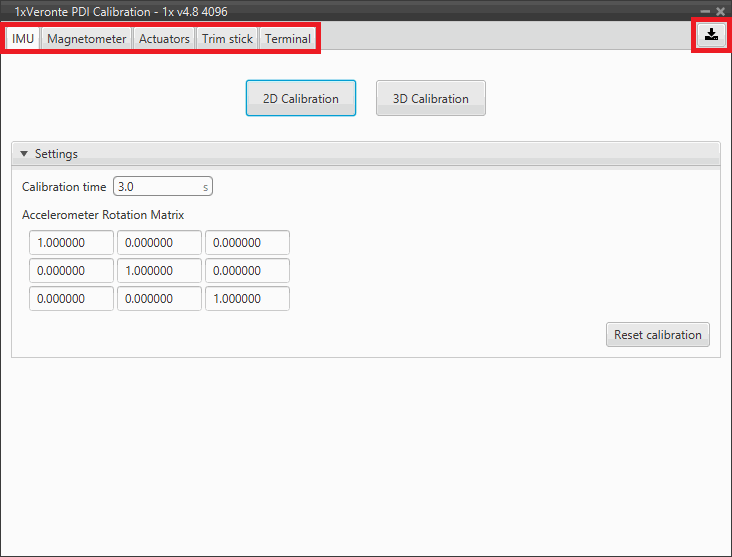Viewport: 732px width, 557px height.
Task: Switch to the IMU tab
Action: pos(23,39)
